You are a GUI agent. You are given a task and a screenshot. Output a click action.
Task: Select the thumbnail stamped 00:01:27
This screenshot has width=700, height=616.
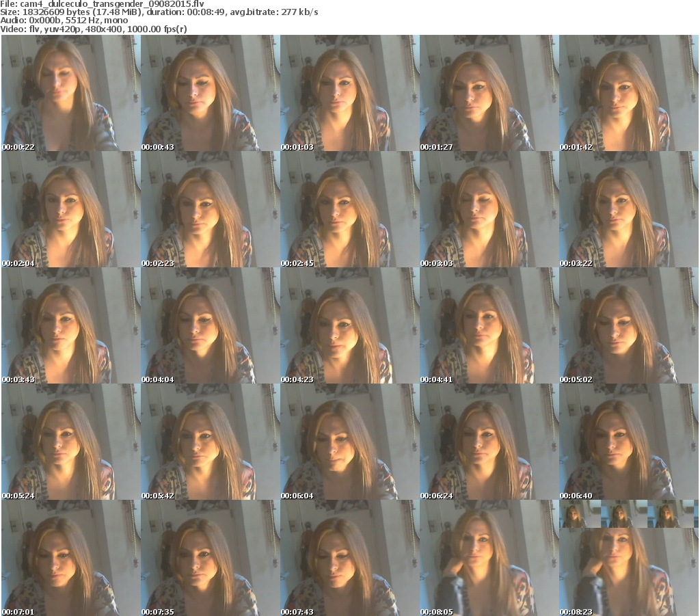tap(489, 93)
